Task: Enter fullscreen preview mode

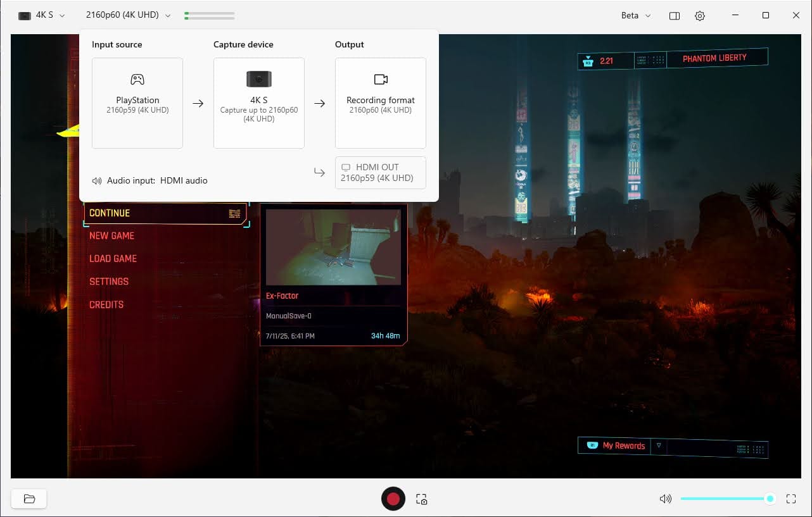Action: pos(791,499)
